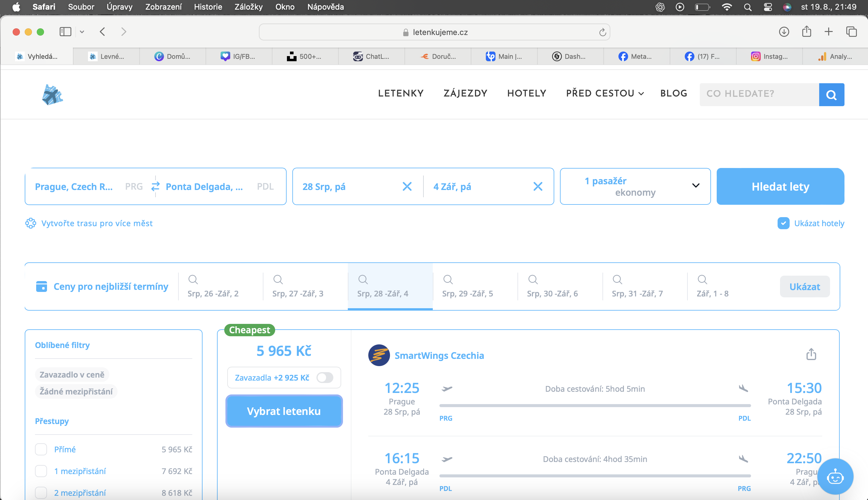868x500 pixels.
Task: Switch to Instag... browser tab
Action: [x=769, y=56]
